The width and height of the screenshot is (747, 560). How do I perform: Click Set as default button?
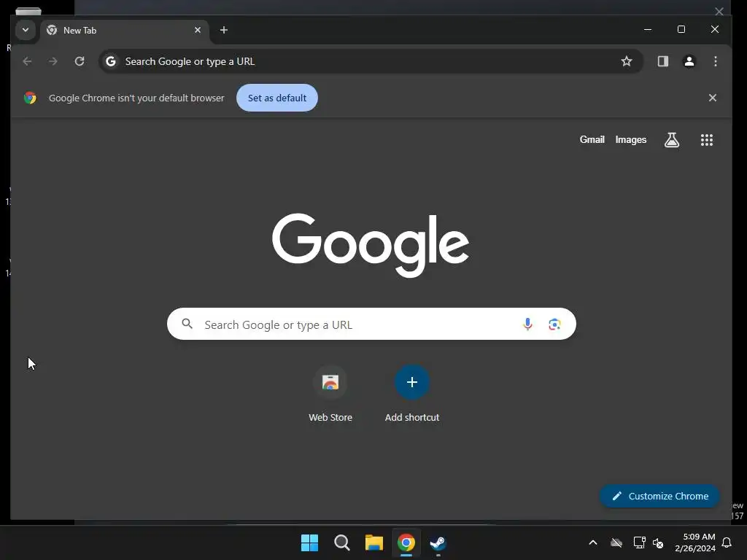[276, 98]
